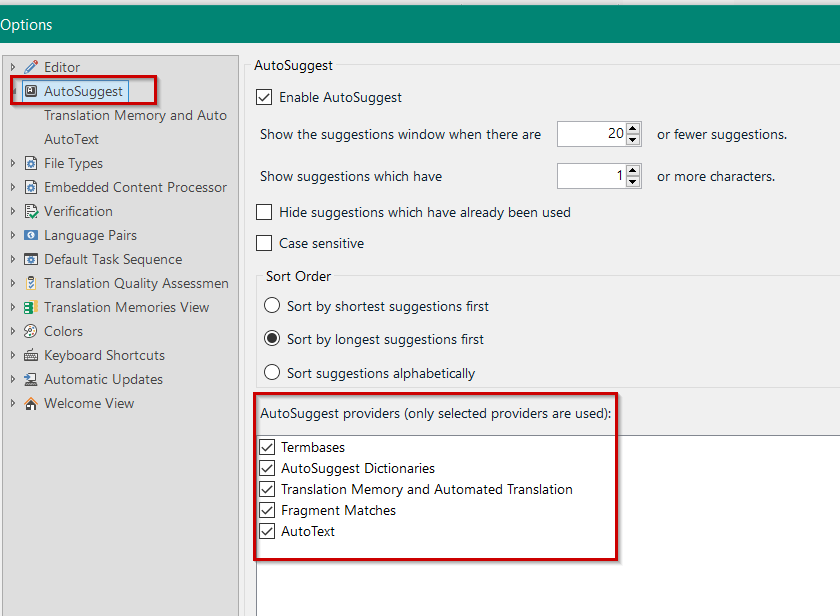Image resolution: width=840 pixels, height=616 pixels.
Task: Expand the File Types node
Action: pos(13,163)
